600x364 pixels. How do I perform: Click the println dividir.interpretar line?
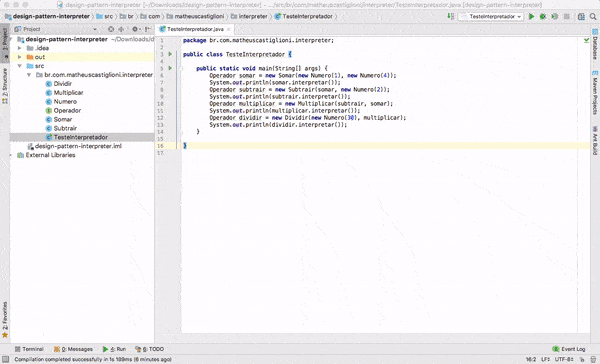(278, 125)
